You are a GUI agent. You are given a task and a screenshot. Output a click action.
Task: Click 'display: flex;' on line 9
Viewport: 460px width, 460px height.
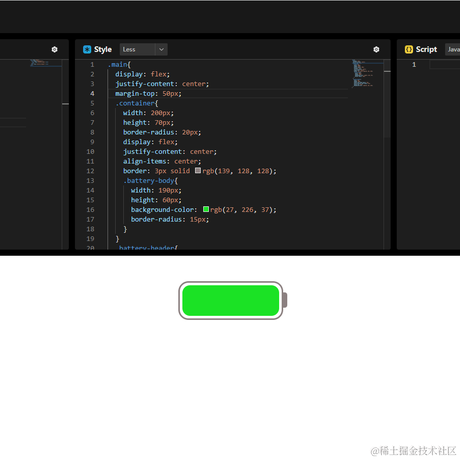(x=150, y=142)
